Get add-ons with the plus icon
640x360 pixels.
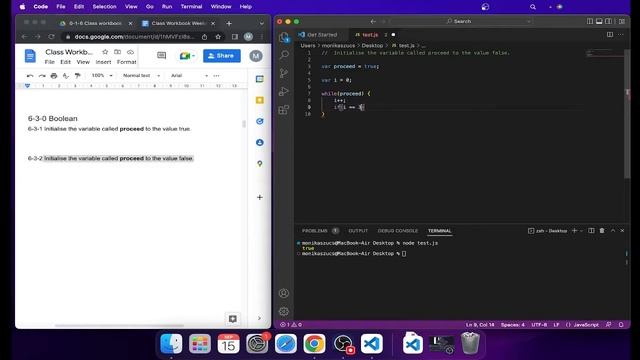pyautogui.click(x=260, y=197)
